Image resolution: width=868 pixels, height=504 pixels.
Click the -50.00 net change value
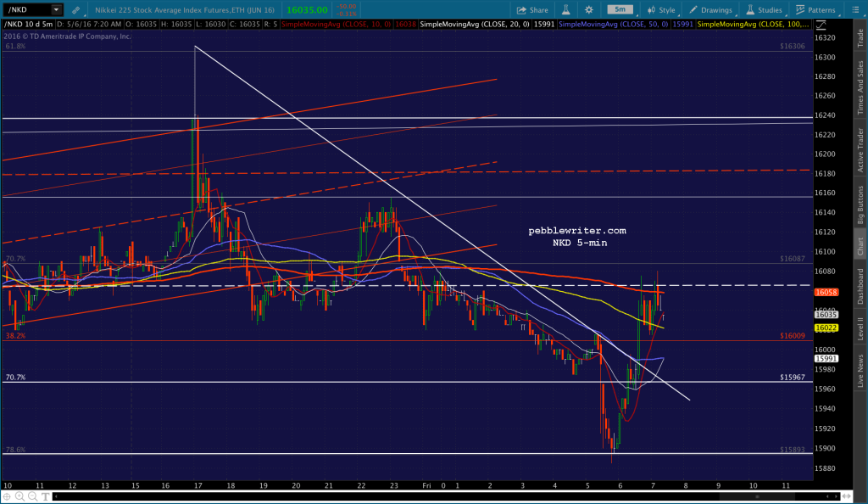(347, 7)
